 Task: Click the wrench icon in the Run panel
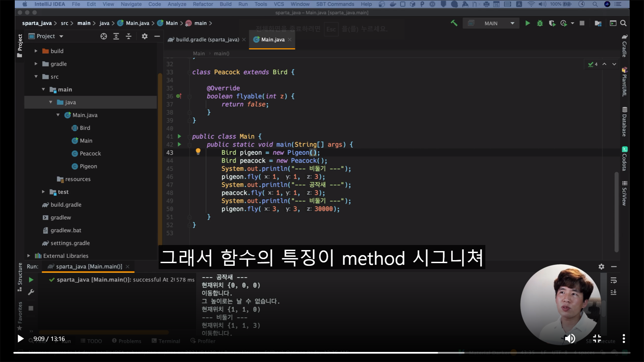click(x=31, y=292)
